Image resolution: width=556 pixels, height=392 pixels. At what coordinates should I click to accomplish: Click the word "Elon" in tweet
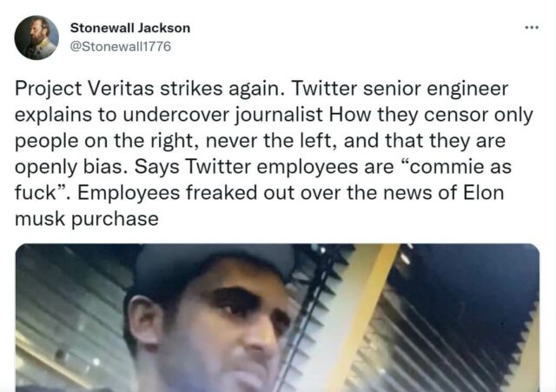(x=483, y=193)
